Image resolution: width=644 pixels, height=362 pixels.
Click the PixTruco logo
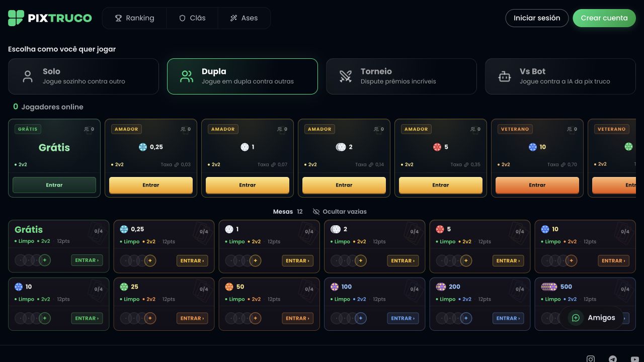50,18
